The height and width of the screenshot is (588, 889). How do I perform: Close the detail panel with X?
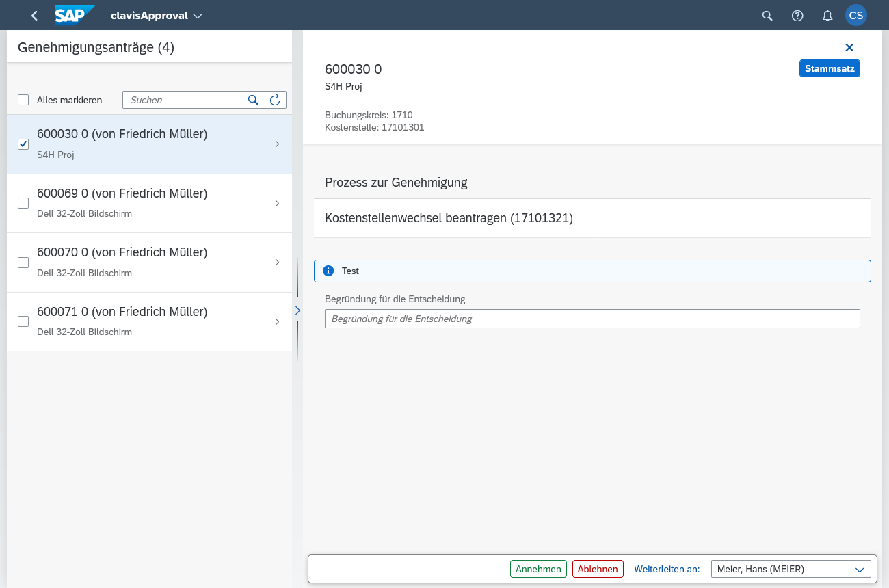tap(849, 47)
